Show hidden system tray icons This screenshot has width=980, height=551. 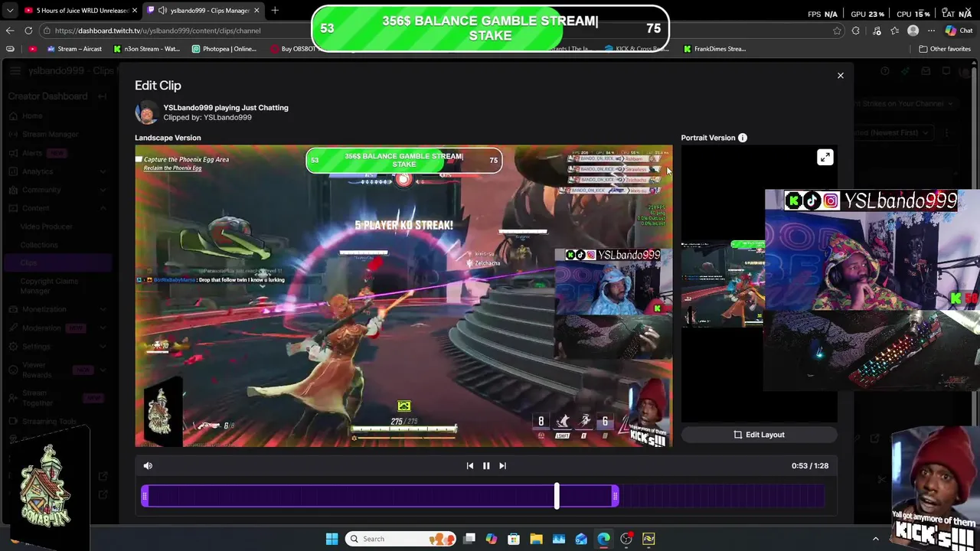point(876,539)
